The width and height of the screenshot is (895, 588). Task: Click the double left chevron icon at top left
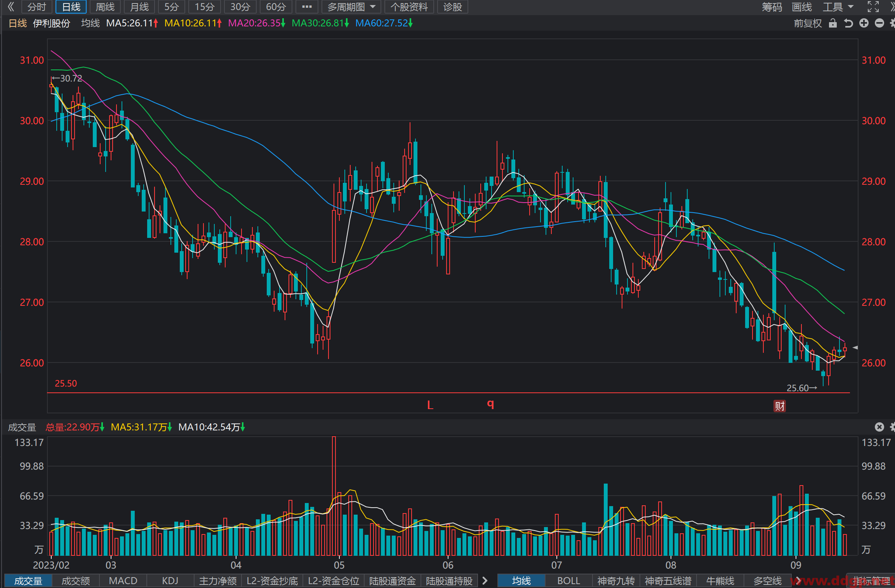[11, 7]
